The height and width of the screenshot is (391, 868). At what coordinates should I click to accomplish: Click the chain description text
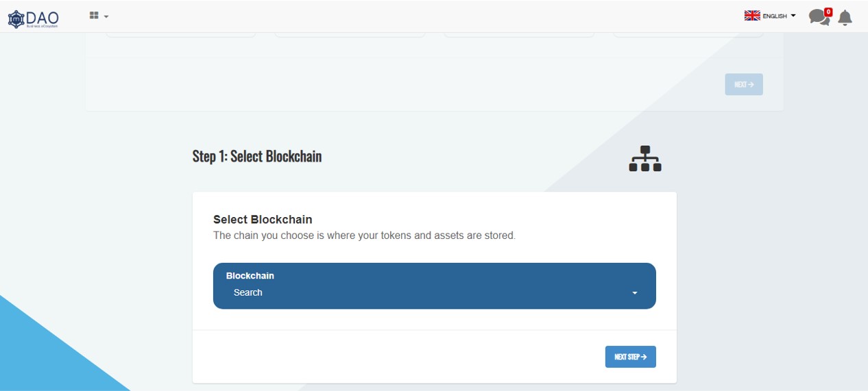pyautogui.click(x=364, y=236)
